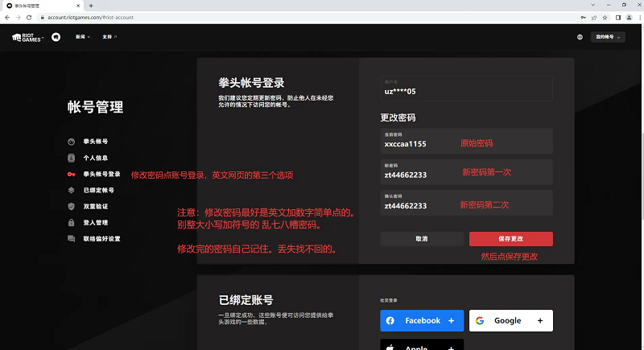Click the 帐号管理 title

point(95,107)
